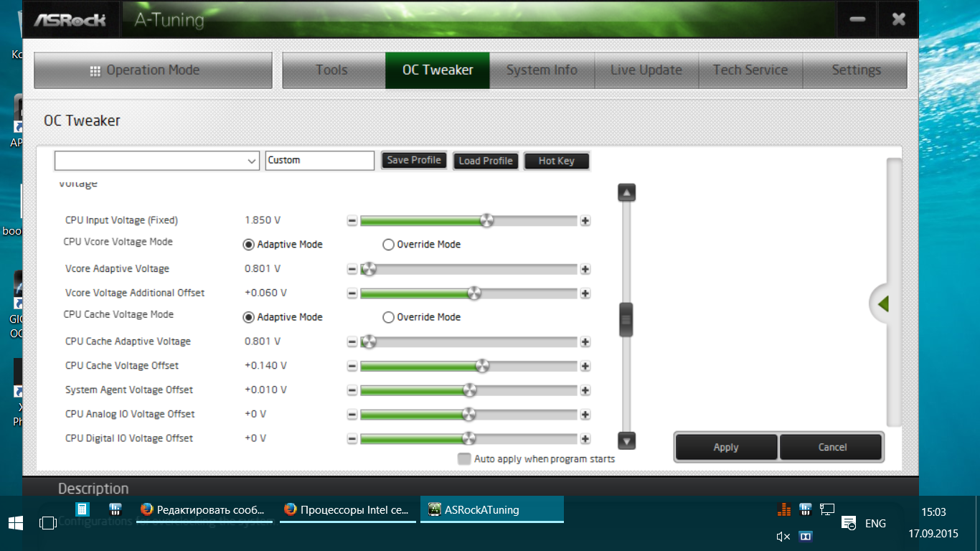The height and width of the screenshot is (551, 980).
Task: Click the +0.060 V Vcore offset value
Action: 265,293
